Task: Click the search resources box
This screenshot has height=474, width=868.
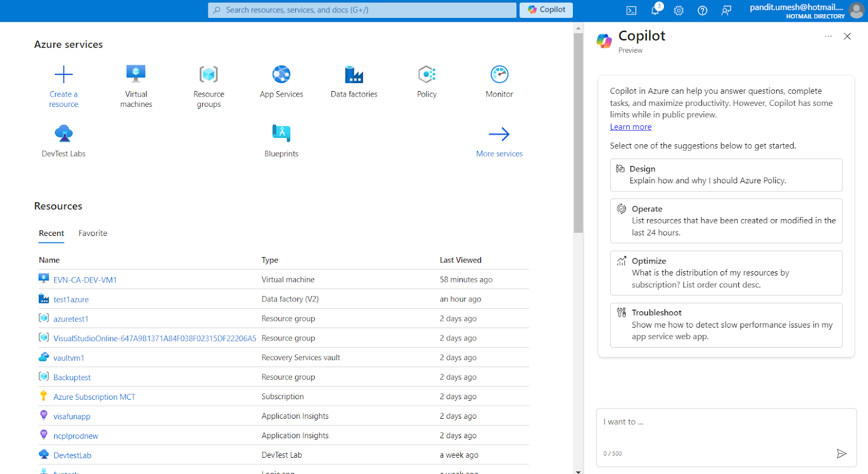Action: [362, 10]
